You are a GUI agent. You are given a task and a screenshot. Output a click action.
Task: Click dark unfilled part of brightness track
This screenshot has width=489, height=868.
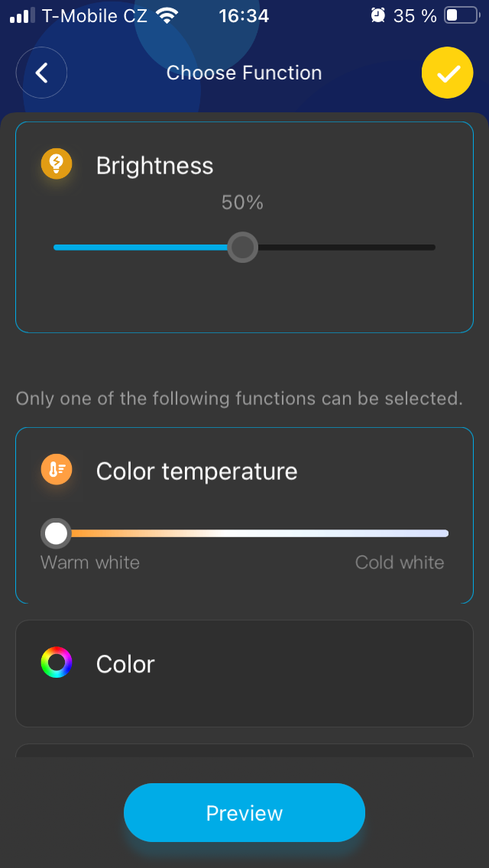point(344,248)
